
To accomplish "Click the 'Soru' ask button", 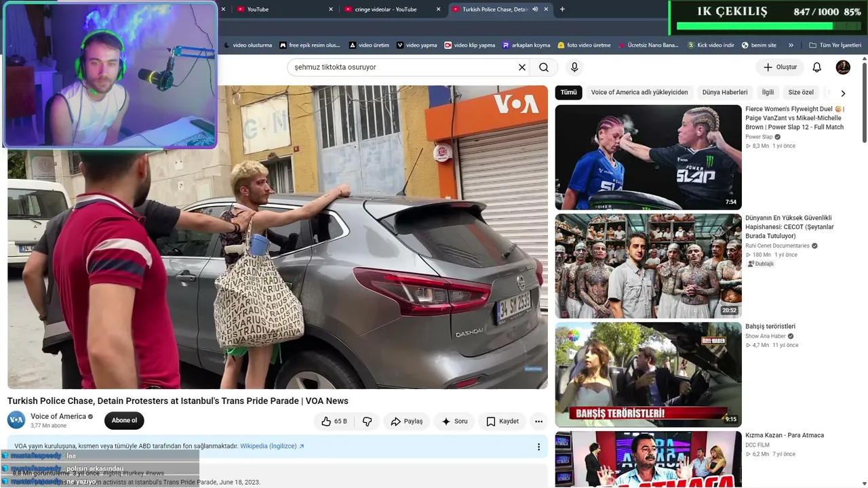I will click(454, 422).
